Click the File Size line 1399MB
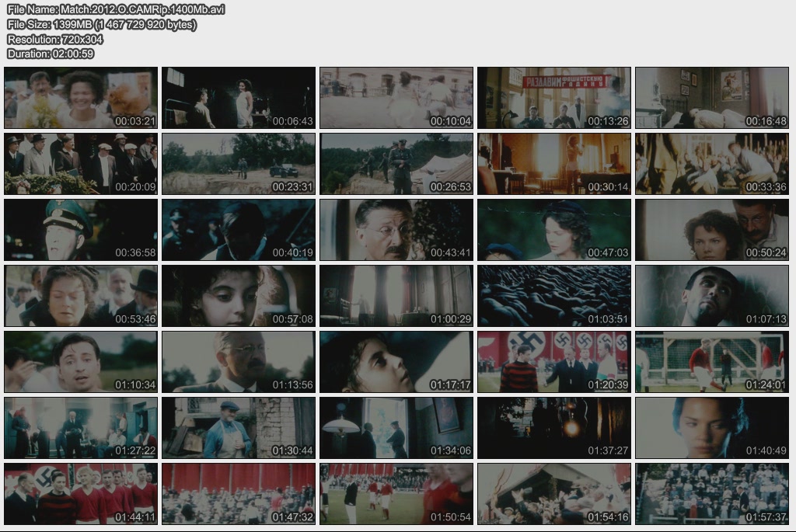This screenshot has height=532, width=796. pos(102,24)
